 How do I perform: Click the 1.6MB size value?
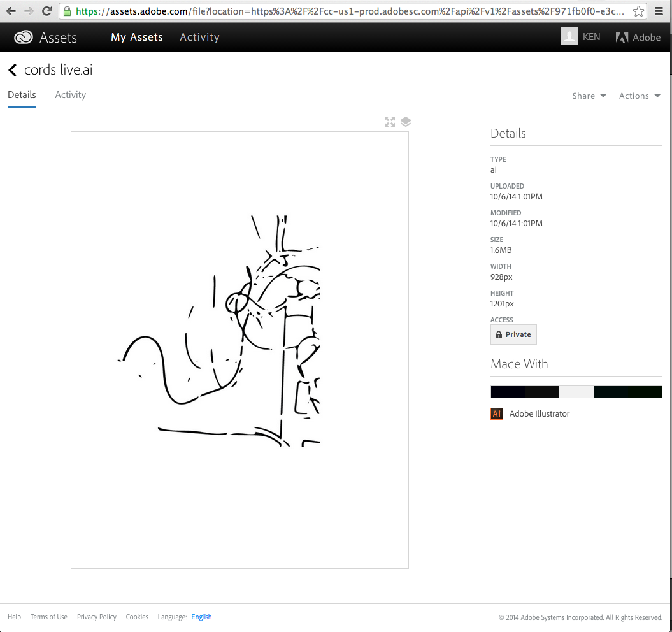click(x=501, y=250)
